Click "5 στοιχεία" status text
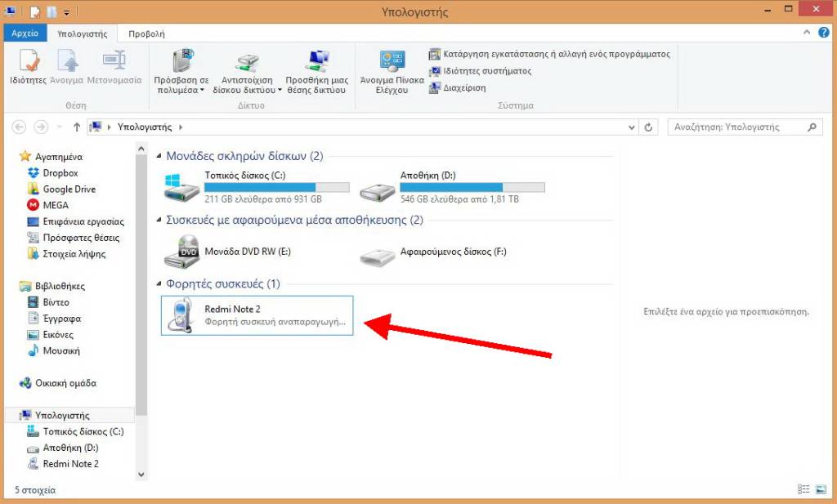837x504 pixels. click(x=34, y=489)
